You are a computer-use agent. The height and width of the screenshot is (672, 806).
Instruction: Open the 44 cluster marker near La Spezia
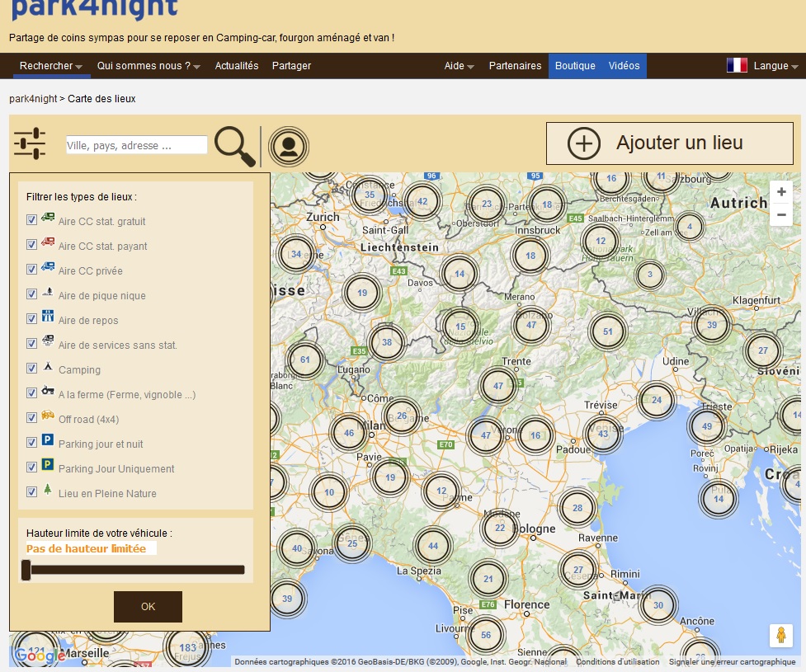[x=433, y=546]
